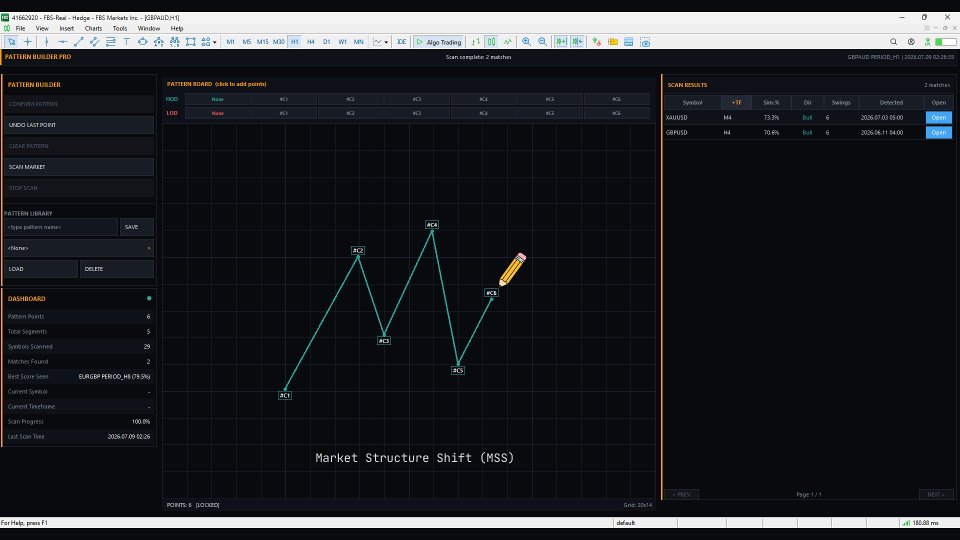Take a chart screenshot with camera icon
Viewport: 960px width, 540px height.
pos(645,42)
